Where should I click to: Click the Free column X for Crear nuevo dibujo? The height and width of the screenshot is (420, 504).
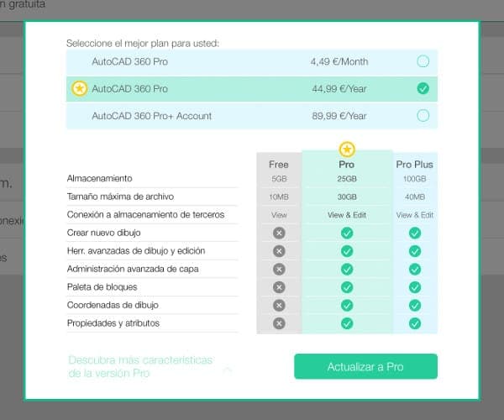279,233
